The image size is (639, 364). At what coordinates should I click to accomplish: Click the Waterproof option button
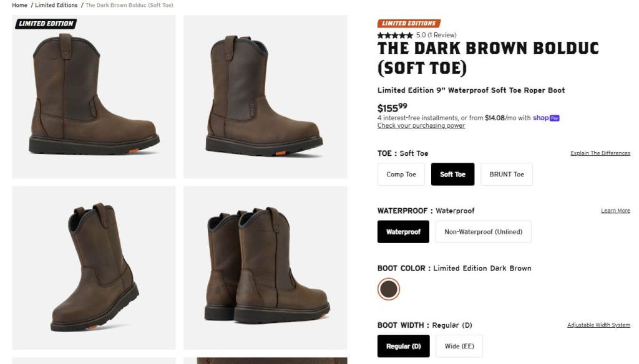point(403,231)
